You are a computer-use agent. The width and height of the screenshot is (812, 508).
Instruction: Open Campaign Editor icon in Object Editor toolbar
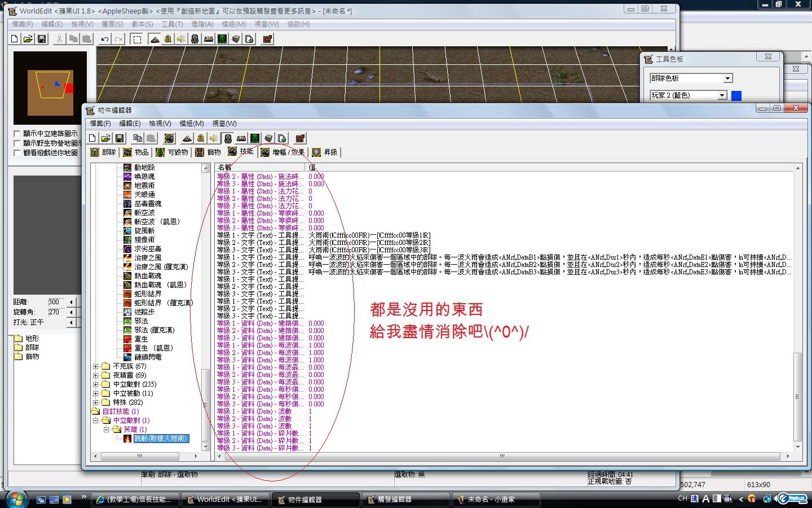pos(241,138)
